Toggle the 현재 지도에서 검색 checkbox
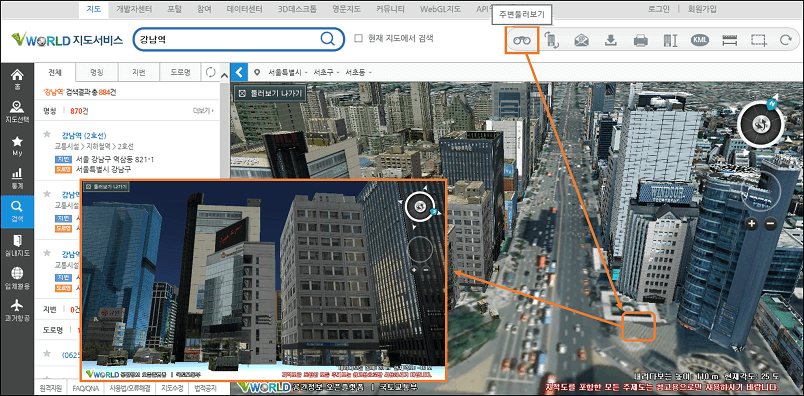 [359, 38]
